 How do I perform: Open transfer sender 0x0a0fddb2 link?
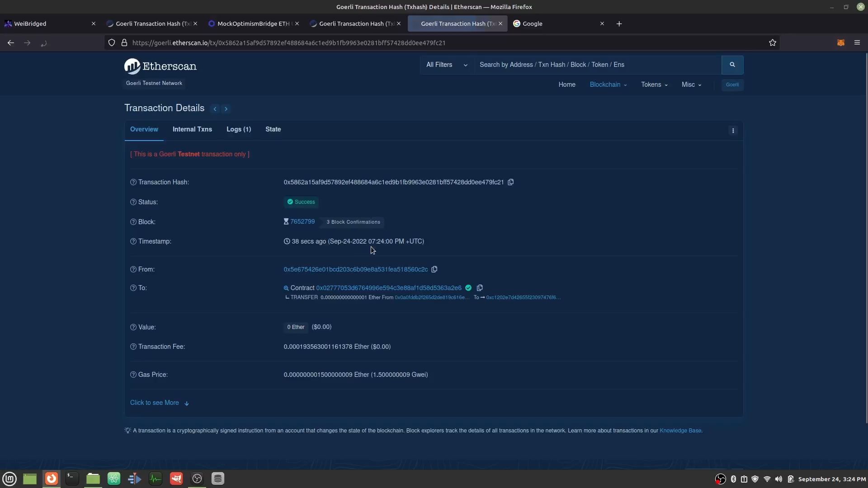[432, 297]
